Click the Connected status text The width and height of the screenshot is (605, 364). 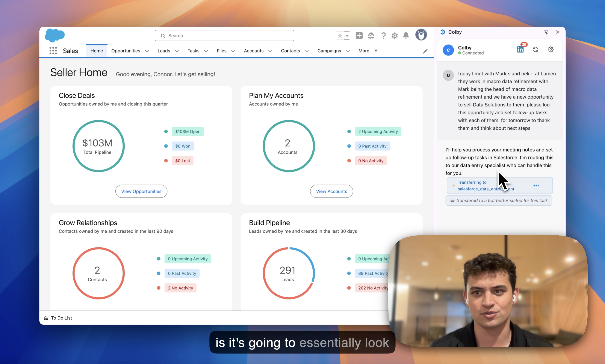[473, 53]
